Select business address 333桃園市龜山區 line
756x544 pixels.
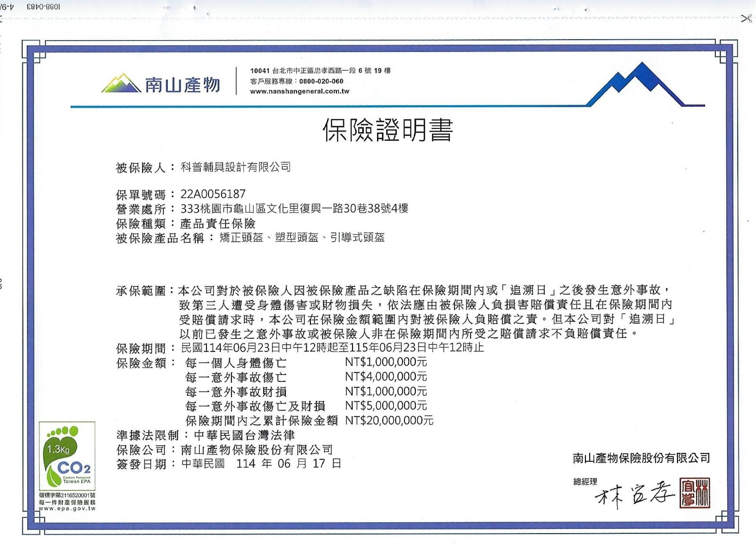(x=294, y=208)
